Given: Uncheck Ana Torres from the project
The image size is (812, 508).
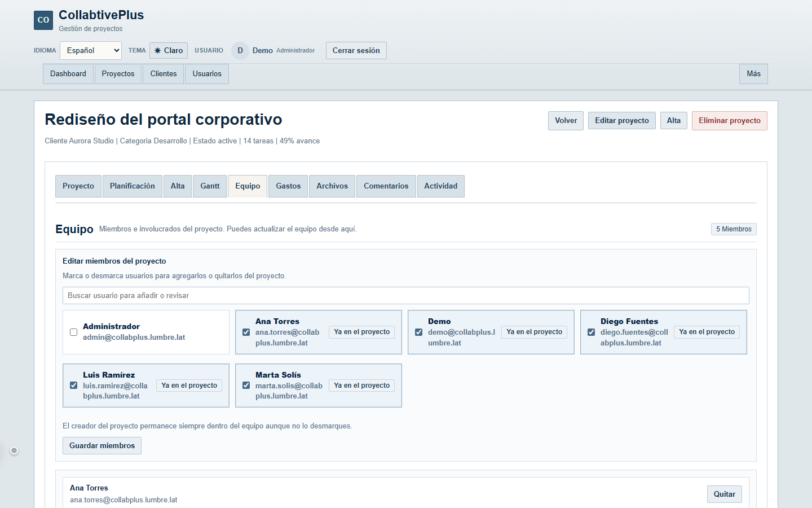Looking at the screenshot, I should click(246, 332).
